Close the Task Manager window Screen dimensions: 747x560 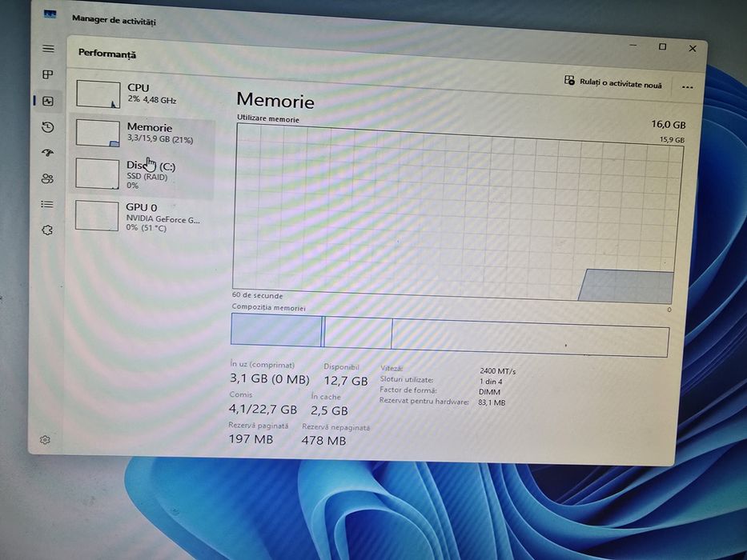pyautogui.click(x=693, y=48)
